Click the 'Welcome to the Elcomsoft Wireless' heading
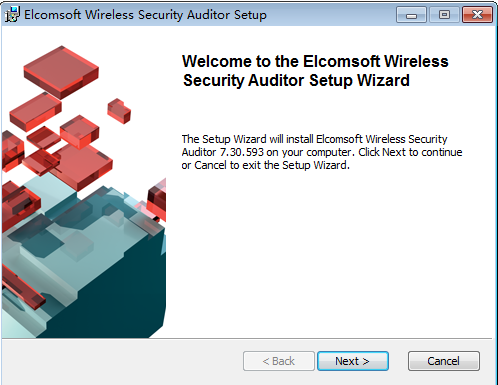The width and height of the screenshot is (498, 385). tap(315, 61)
